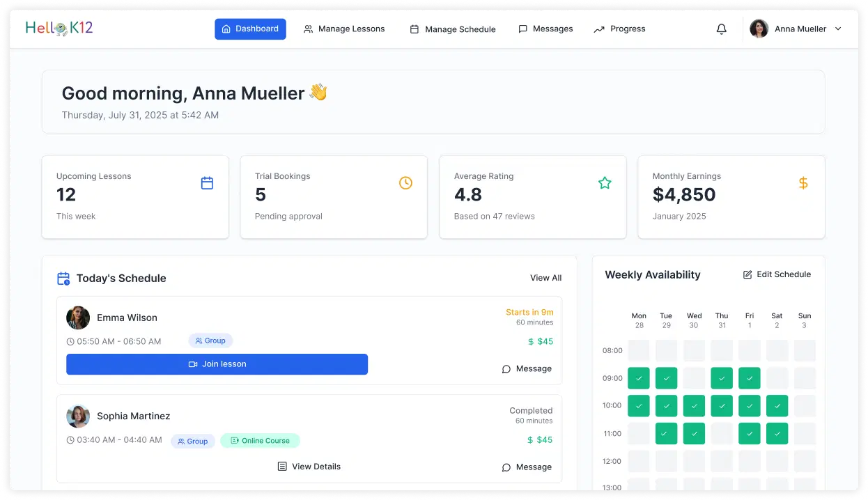Toggle Monday 10:00 availability slot
The height and width of the screenshot is (500, 868).
(x=639, y=406)
